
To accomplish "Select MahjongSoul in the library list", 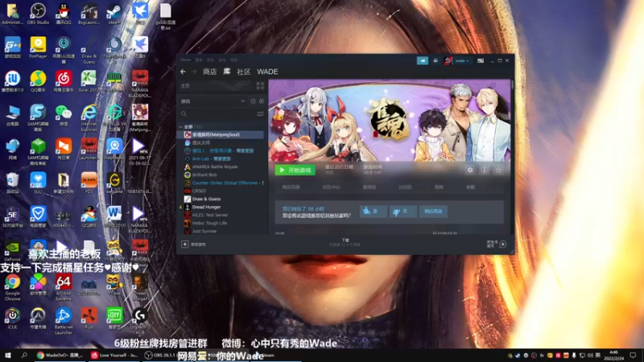I will 222,134.
